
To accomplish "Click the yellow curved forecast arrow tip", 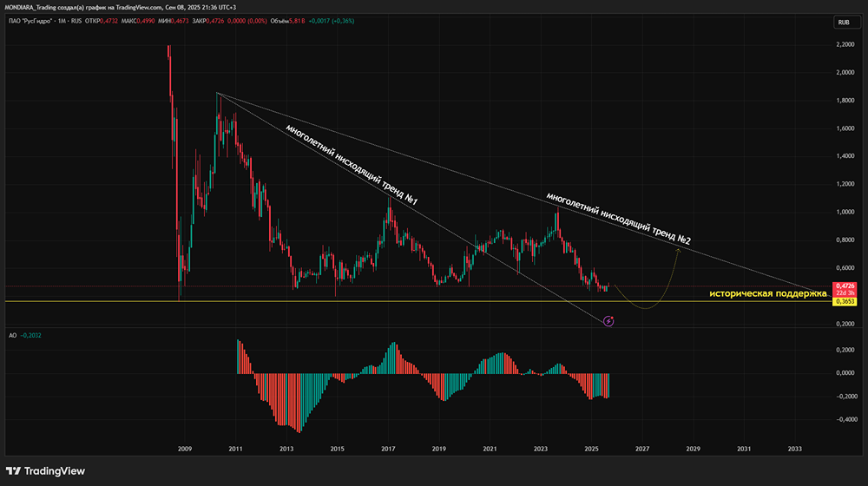I will tap(678, 251).
